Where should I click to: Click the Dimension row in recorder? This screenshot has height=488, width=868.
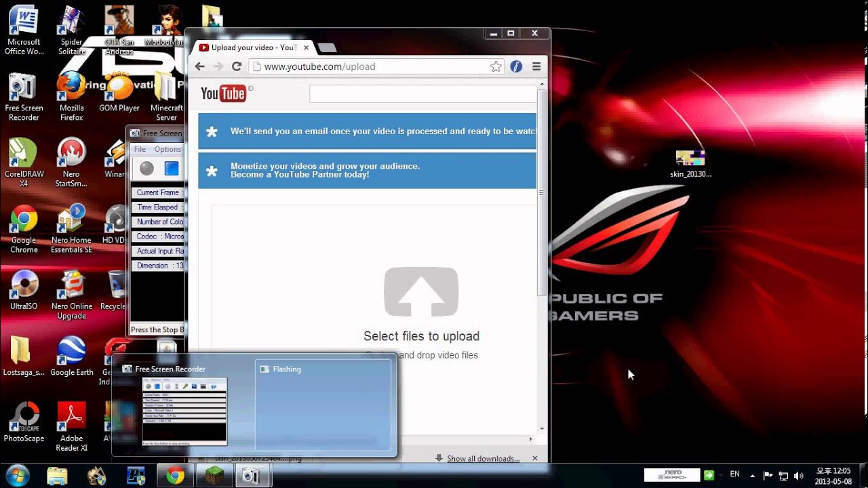click(x=157, y=266)
